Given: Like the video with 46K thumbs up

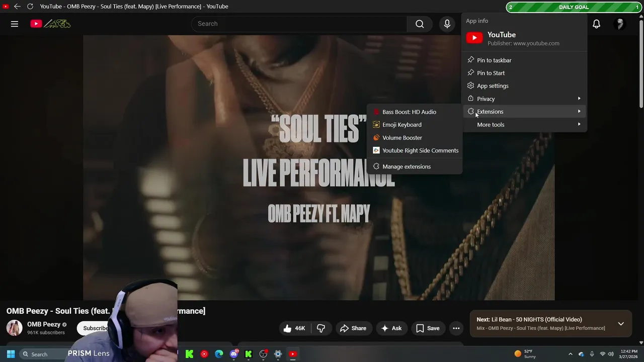Looking at the screenshot, I should coord(294,328).
